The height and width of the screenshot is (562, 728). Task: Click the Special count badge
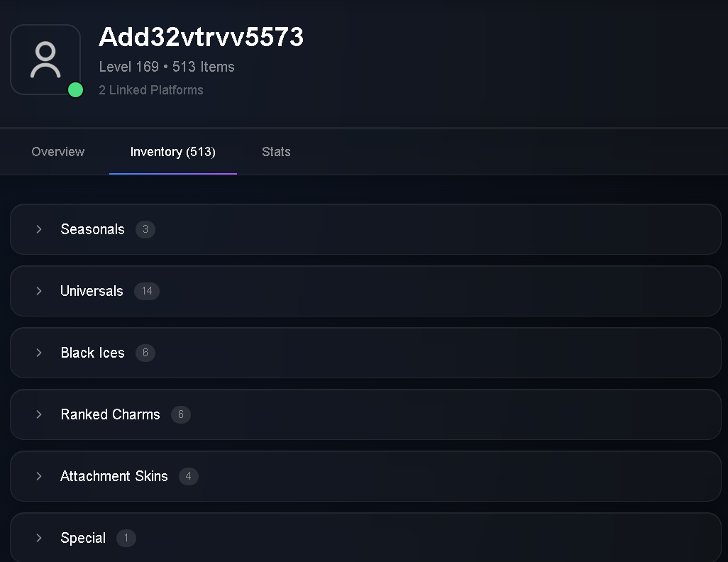(x=126, y=538)
